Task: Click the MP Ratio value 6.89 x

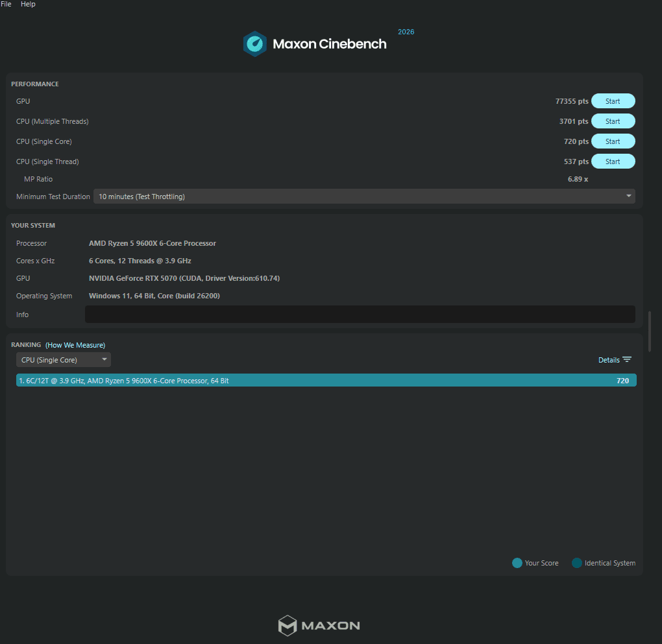Action: click(578, 179)
